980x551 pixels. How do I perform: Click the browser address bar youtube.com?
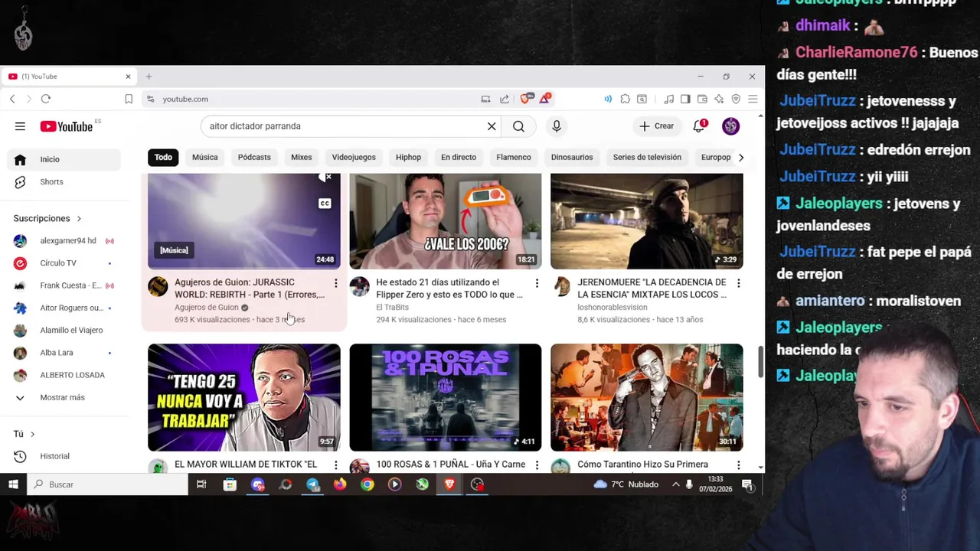coord(185,99)
